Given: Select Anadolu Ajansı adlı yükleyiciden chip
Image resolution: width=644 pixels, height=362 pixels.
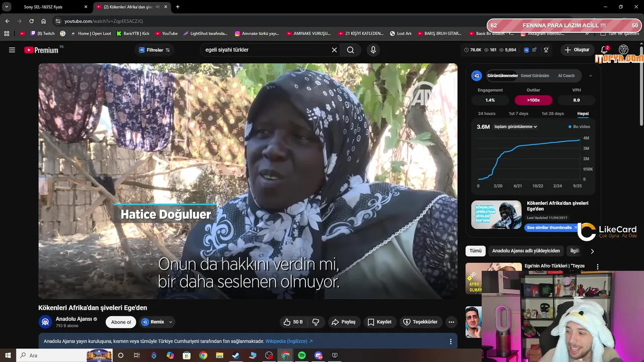Looking at the screenshot, I should click(526, 251).
